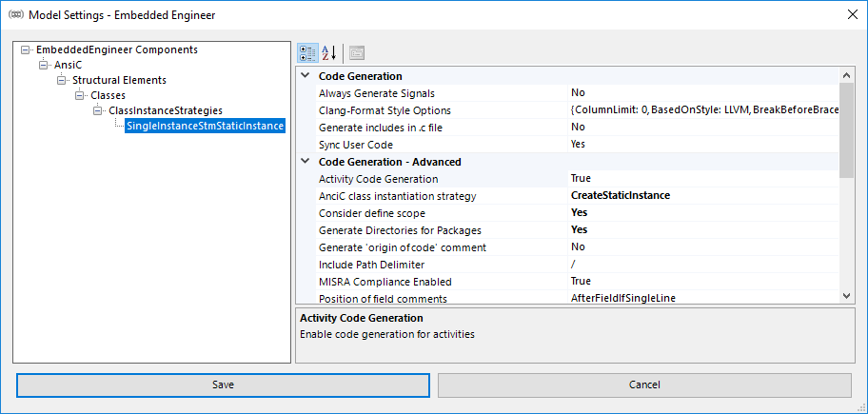868x414 pixels.
Task: Collapse the Code Generation category
Action: (x=305, y=76)
